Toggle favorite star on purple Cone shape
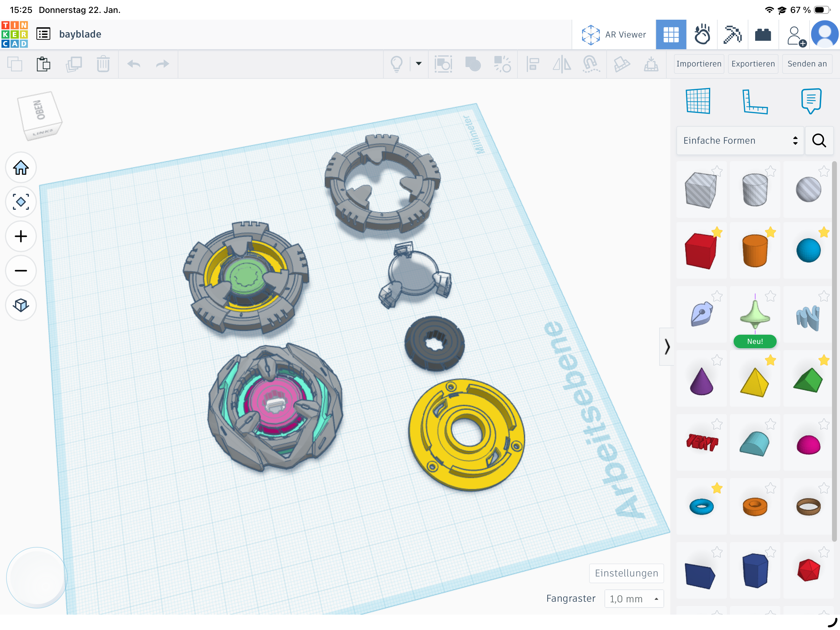The height and width of the screenshot is (630, 840). point(717,360)
